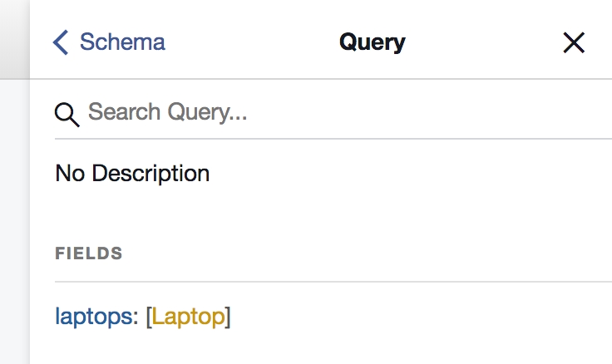
Task: Click the magnifying glass search icon
Action: pyautogui.click(x=67, y=114)
